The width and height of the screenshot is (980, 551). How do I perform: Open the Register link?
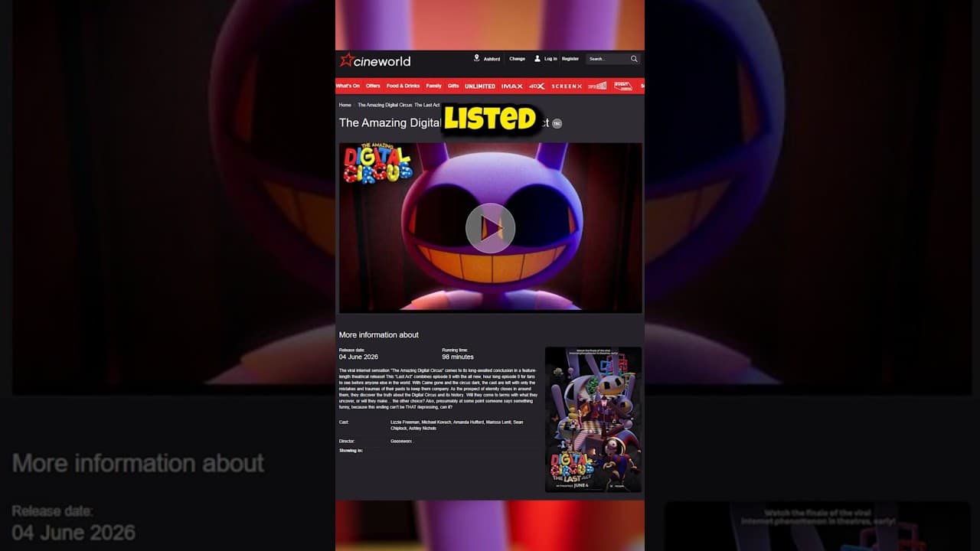tap(570, 59)
